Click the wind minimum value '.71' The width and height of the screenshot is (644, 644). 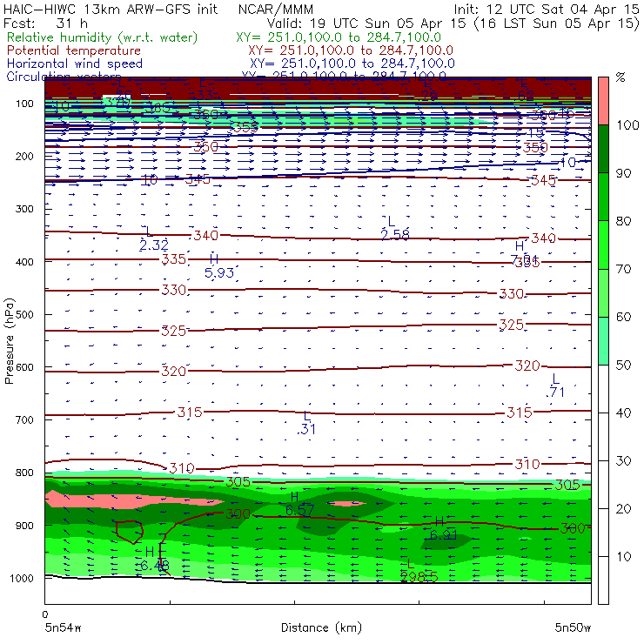[555, 392]
